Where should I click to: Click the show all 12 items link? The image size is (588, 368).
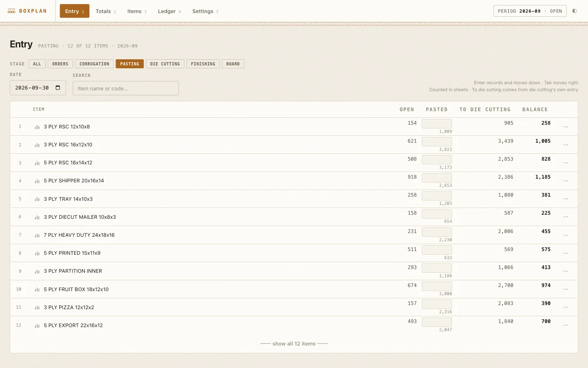pos(294,344)
